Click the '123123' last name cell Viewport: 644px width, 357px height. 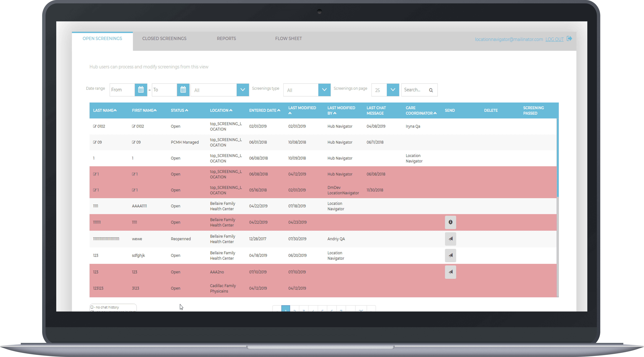[98, 288]
